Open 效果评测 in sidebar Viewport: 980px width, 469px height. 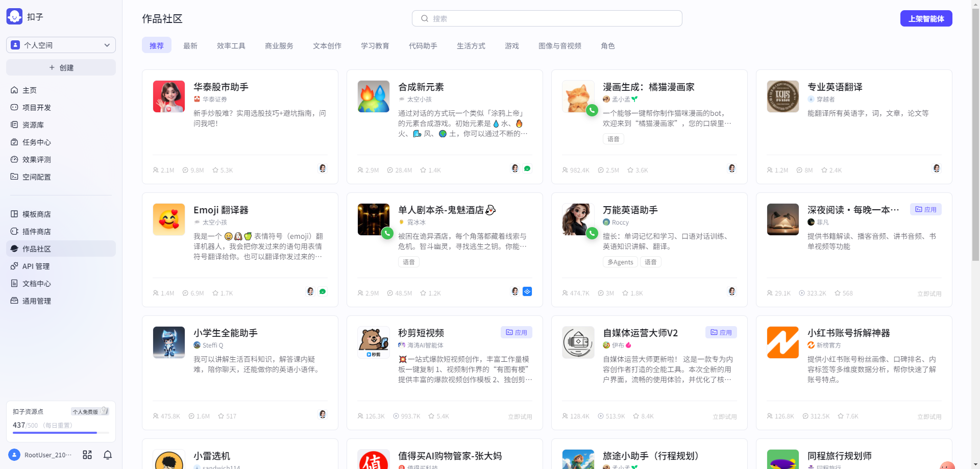(x=61, y=159)
